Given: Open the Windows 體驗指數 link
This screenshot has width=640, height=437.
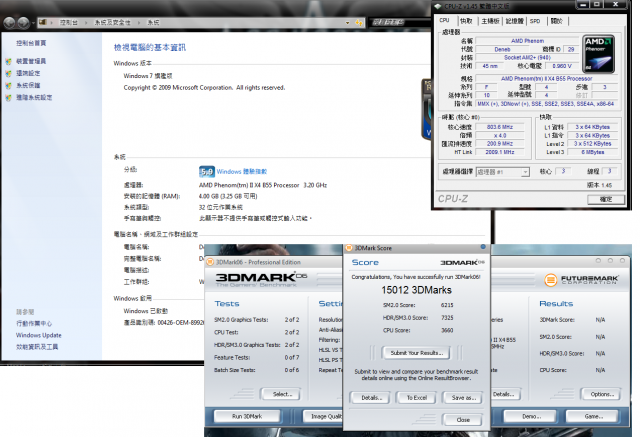Looking at the screenshot, I should (x=242, y=172).
